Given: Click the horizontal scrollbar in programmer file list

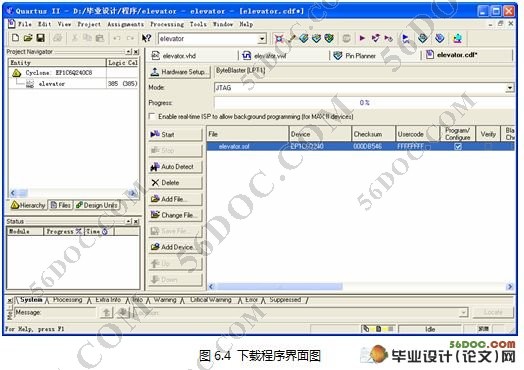Looking at the screenshot, I should click(279, 286).
